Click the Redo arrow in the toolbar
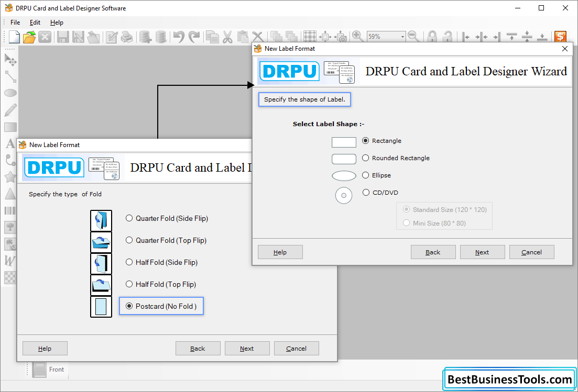Viewport: 578px width, 392px height. 194,37
